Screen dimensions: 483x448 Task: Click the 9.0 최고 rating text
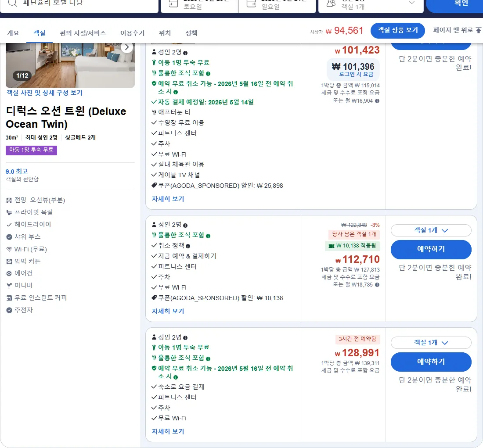(x=17, y=172)
